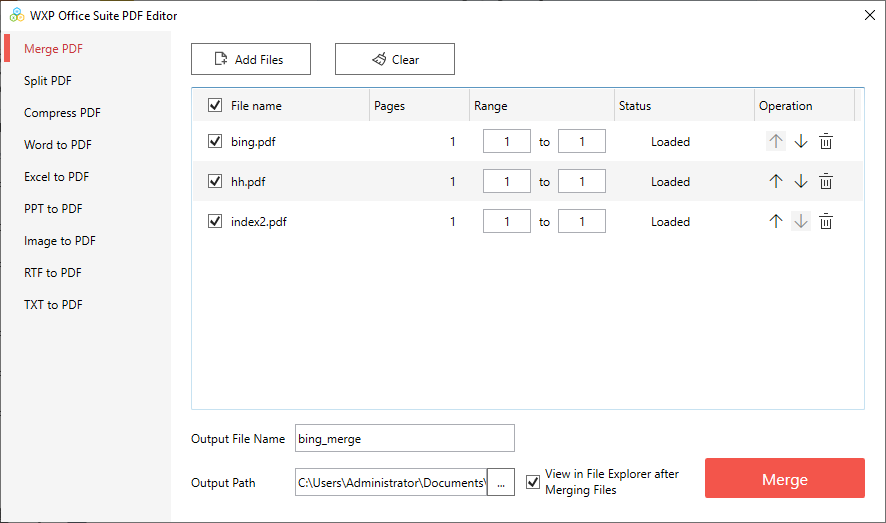The image size is (886, 523).
Task: Move hh.pdf down with the arrow icon
Action: point(801,181)
